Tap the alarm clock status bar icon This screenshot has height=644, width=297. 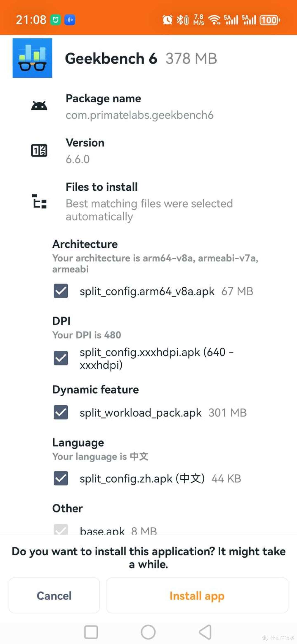click(167, 20)
